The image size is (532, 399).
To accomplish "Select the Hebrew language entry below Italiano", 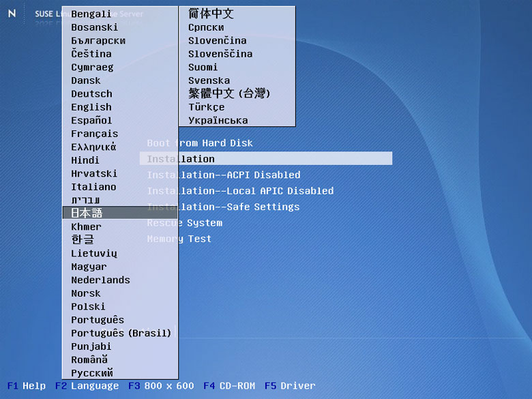I will [x=85, y=200].
